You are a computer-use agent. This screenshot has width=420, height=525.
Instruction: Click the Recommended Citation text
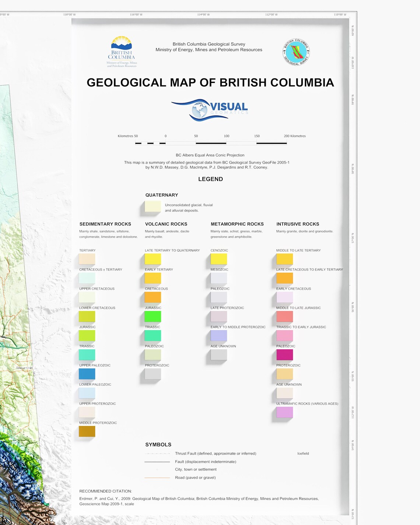coord(106,491)
